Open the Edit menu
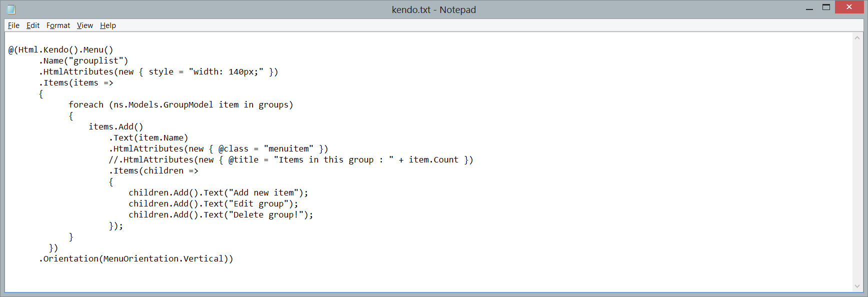This screenshot has height=297, width=868. 33,25
